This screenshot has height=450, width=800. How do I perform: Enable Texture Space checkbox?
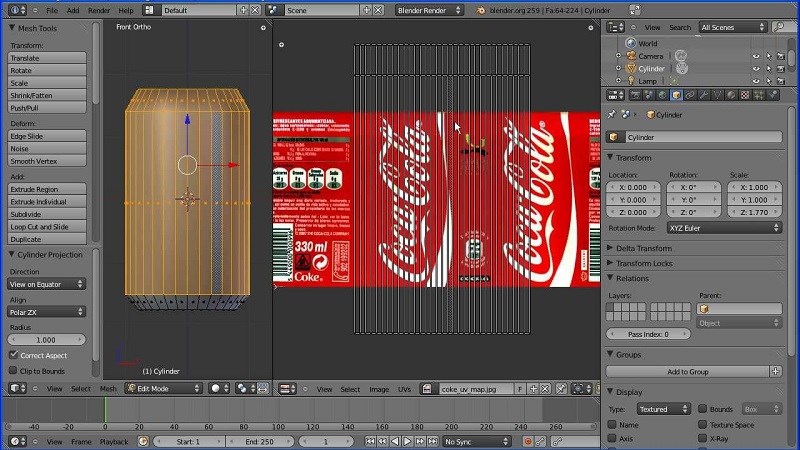703,424
